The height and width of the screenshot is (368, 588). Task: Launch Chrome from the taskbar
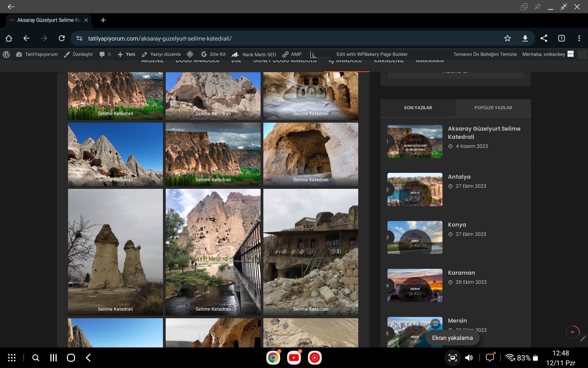coord(273,357)
